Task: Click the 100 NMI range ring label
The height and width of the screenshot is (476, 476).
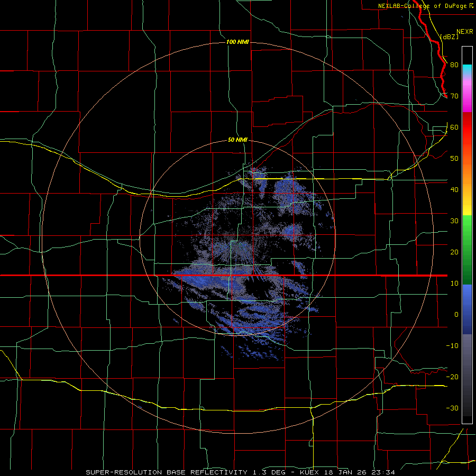Action: coord(237,42)
